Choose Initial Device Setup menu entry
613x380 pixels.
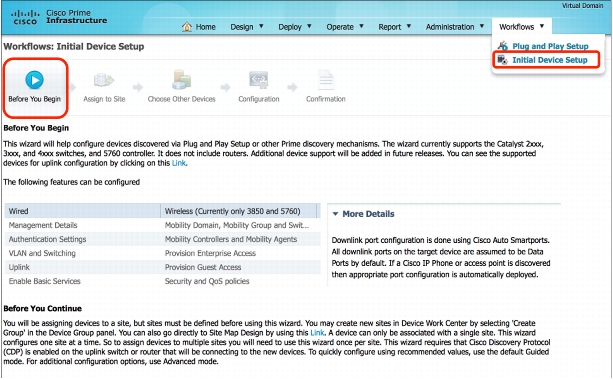(x=550, y=60)
